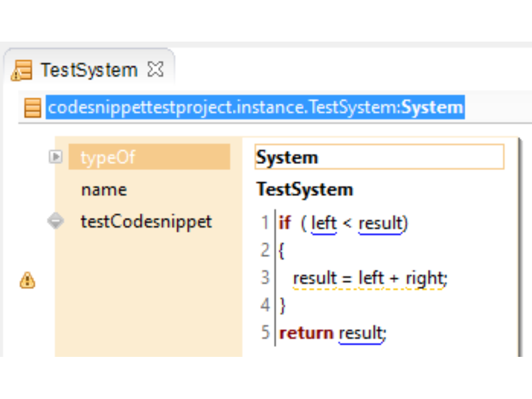Image resolution: width=532 pixels, height=399 pixels.
Task: Click underlined 'result' in the if condition
Action: click(380, 223)
